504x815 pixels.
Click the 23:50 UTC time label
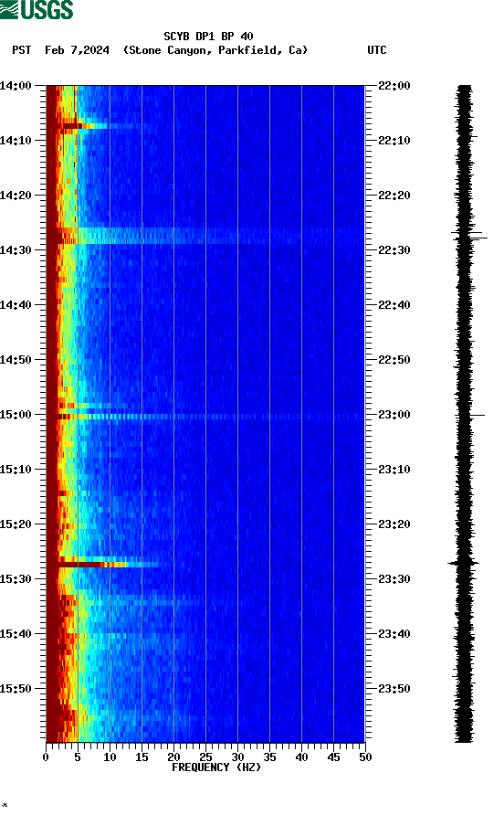click(394, 689)
